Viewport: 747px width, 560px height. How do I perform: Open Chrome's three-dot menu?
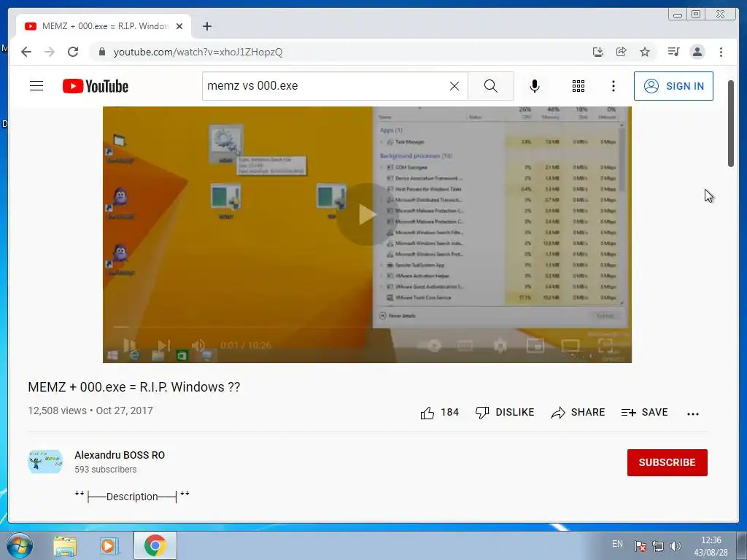pos(721,52)
